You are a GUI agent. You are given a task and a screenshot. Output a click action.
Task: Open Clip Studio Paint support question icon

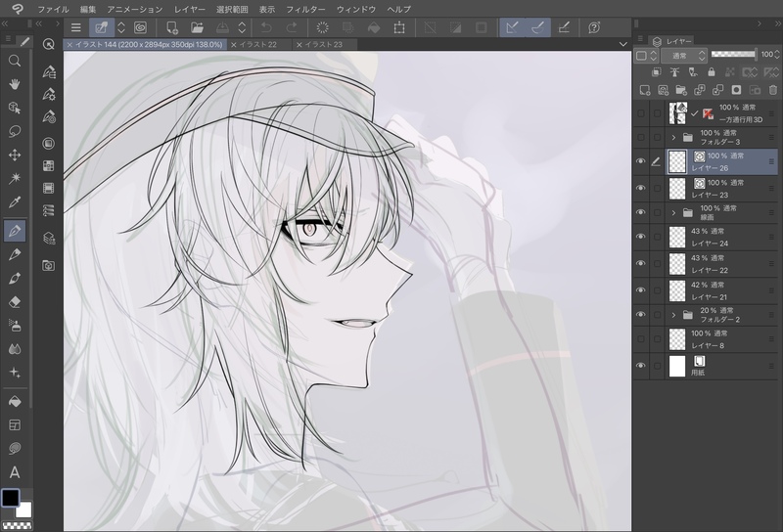(594, 27)
